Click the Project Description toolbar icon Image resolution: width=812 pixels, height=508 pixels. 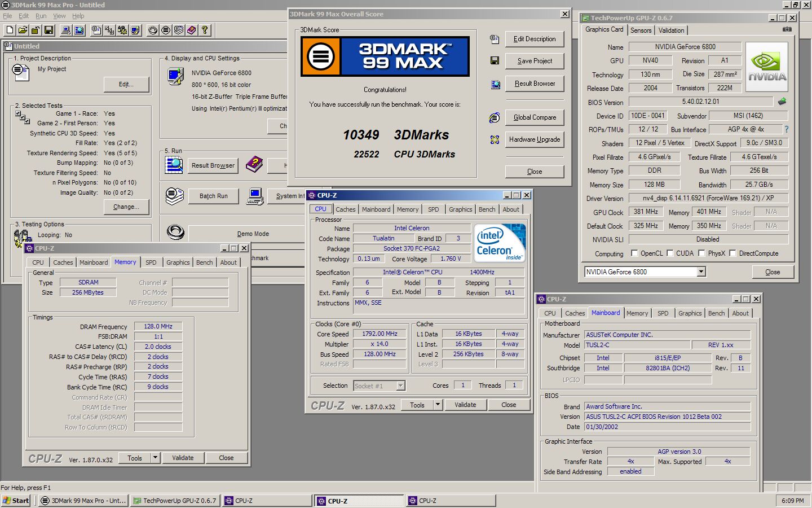point(96,30)
